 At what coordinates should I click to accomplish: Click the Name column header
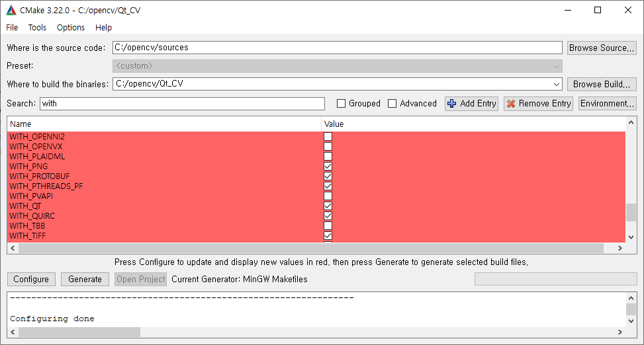164,124
